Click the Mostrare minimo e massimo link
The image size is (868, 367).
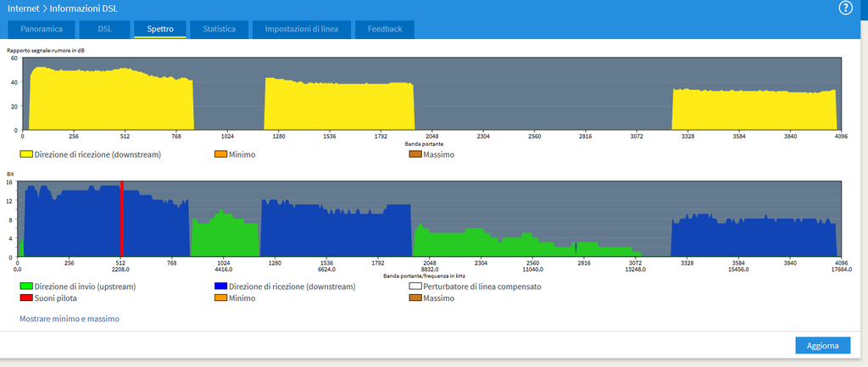pos(70,319)
